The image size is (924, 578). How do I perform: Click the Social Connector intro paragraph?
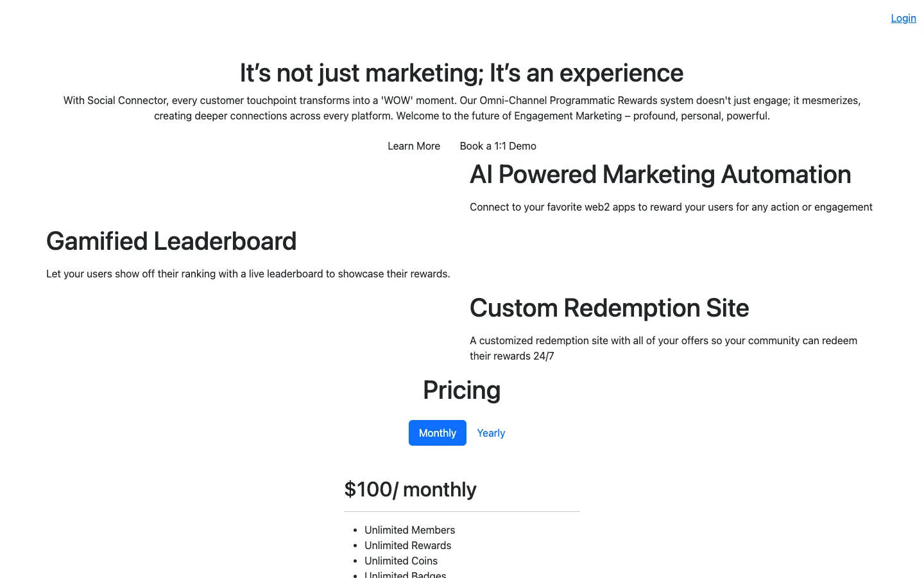point(462,108)
